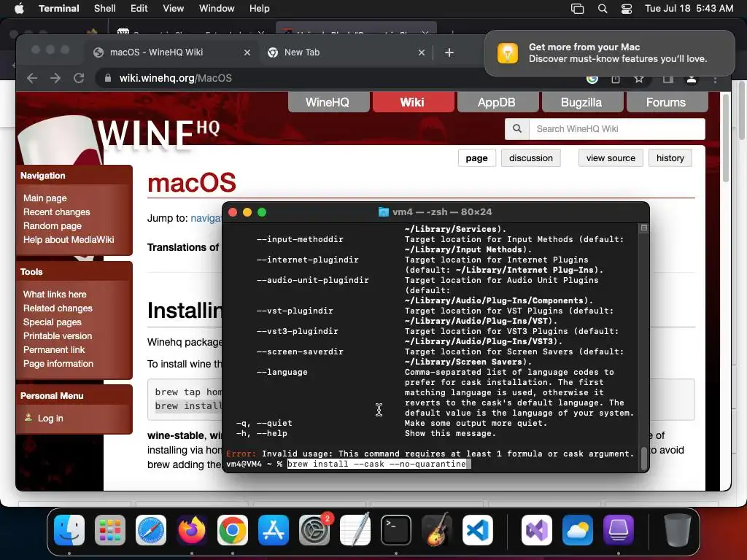
Task: Open the Terminal Shell menu
Action: coord(105,9)
